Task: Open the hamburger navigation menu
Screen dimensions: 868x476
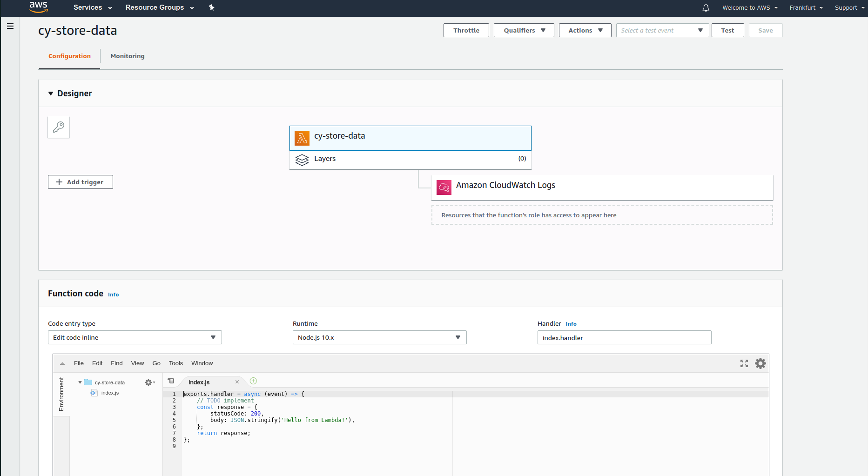Action: [10, 26]
